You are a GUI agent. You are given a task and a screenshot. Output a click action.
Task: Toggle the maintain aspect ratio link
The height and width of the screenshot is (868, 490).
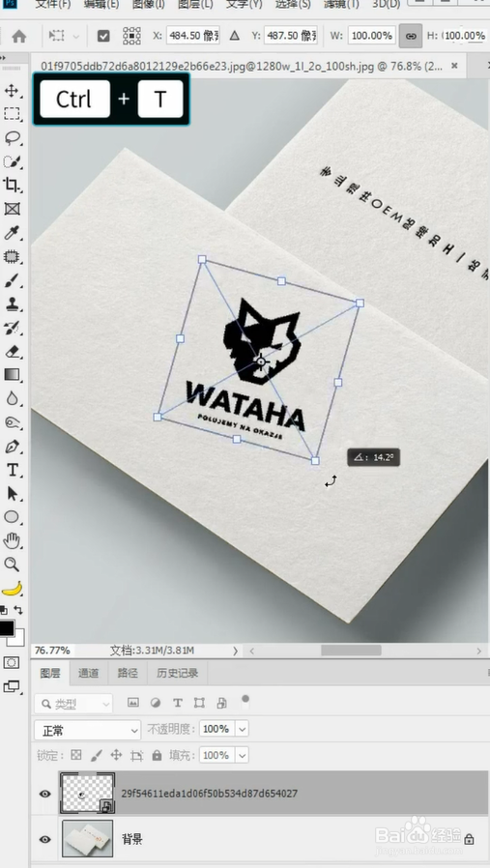[x=411, y=36]
